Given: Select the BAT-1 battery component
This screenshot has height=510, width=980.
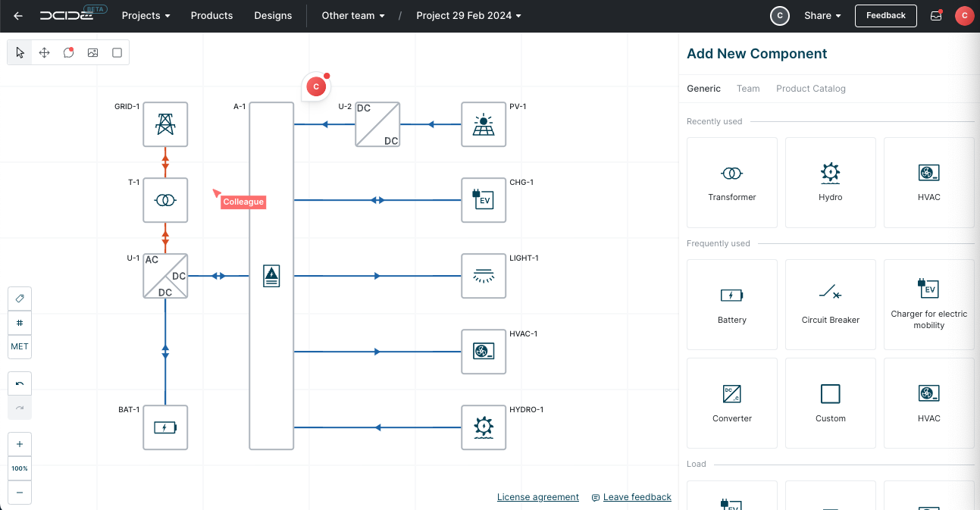Looking at the screenshot, I should coord(165,427).
